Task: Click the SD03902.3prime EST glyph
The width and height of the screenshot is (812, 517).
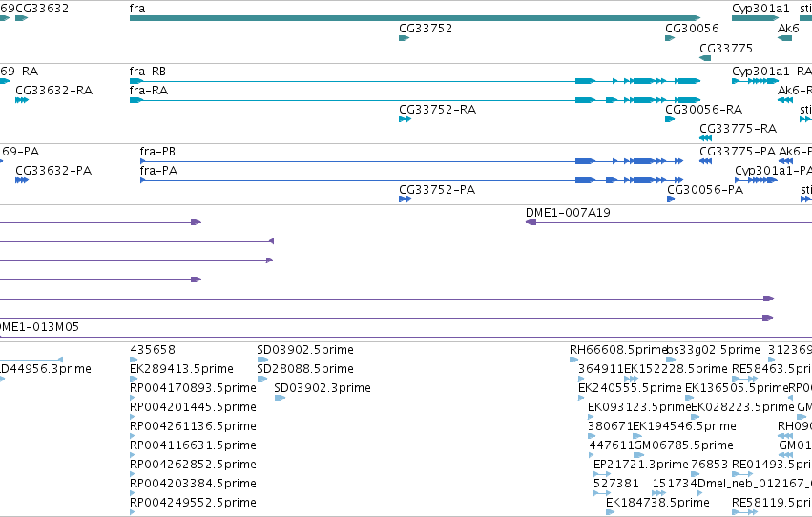Action: [x=280, y=398]
